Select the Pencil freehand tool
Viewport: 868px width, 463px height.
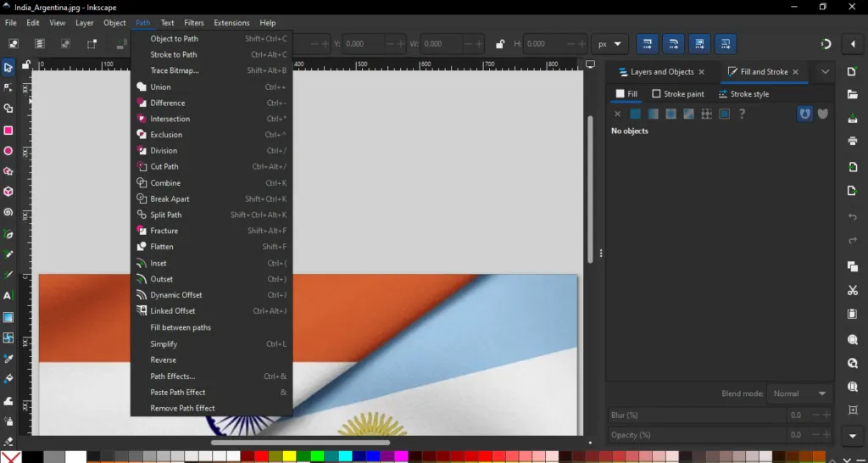point(8,254)
